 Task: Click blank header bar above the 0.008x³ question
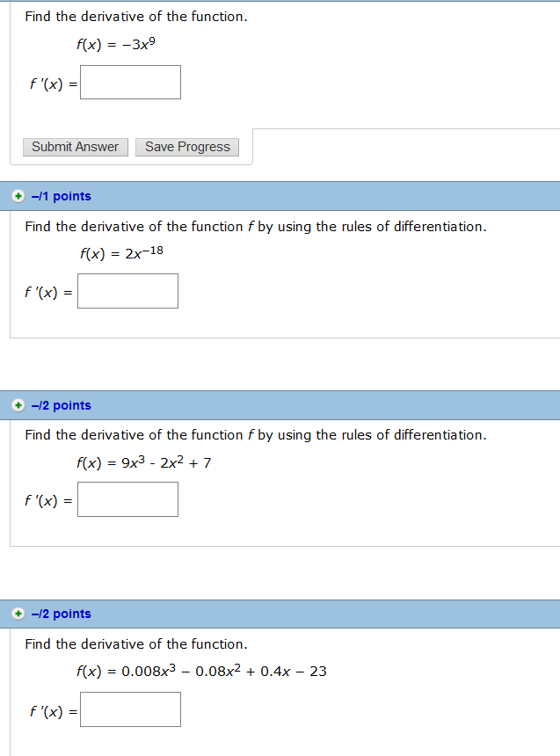[x=325, y=614]
